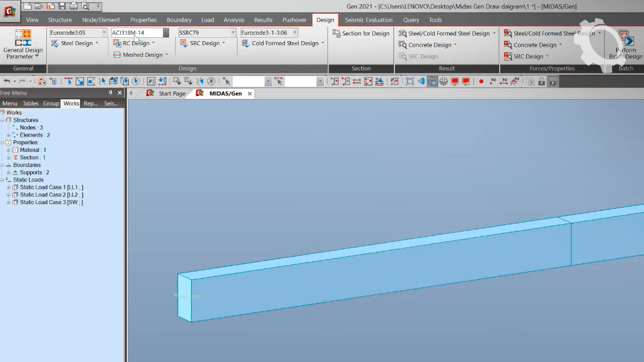Open Concrete Design in Result group
644x362 pixels.
(428, 45)
